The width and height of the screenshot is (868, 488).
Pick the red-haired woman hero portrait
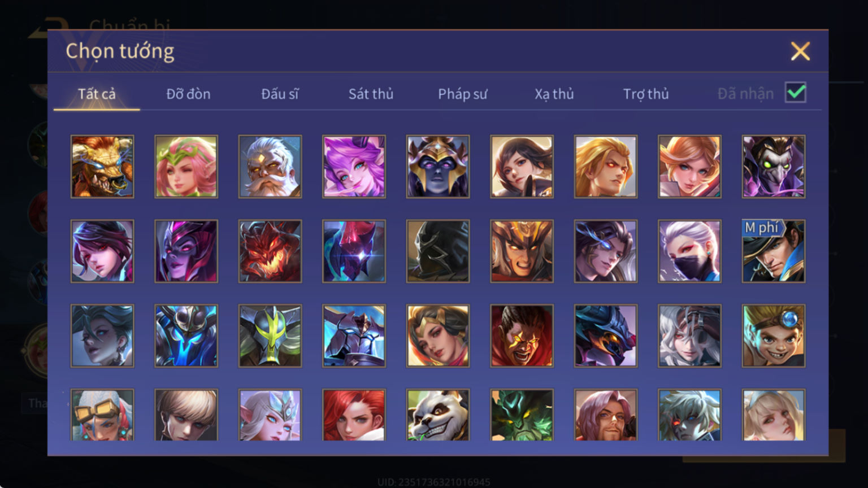[354, 415]
